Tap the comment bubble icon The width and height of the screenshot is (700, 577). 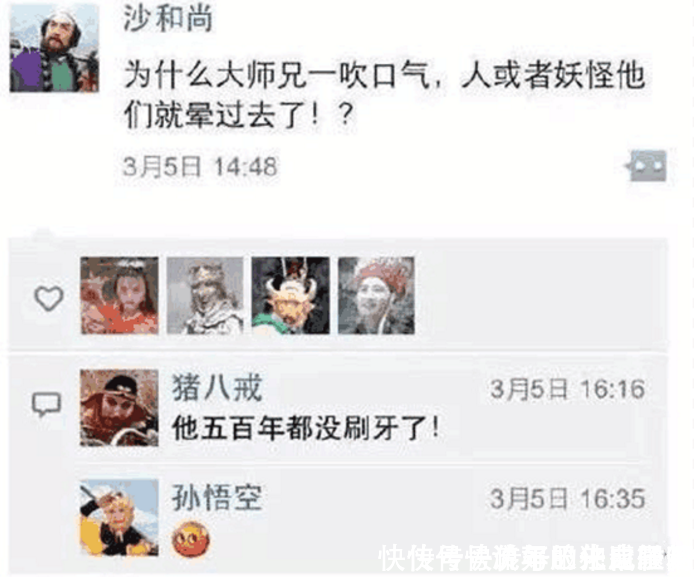(46, 404)
